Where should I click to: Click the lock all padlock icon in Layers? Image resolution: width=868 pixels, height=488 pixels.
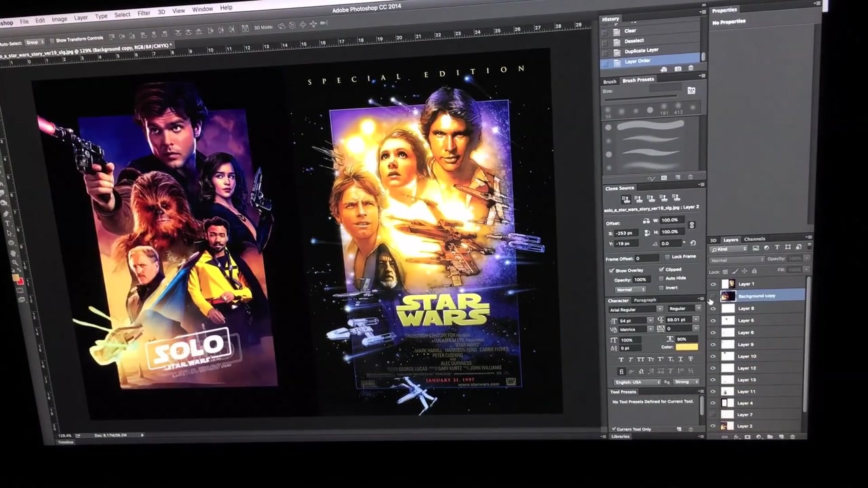tap(754, 271)
